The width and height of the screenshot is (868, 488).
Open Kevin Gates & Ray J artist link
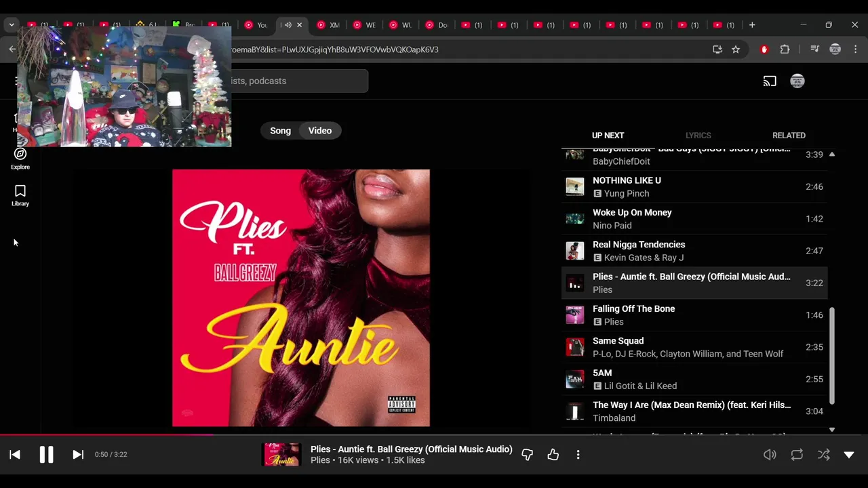tap(644, 258)
